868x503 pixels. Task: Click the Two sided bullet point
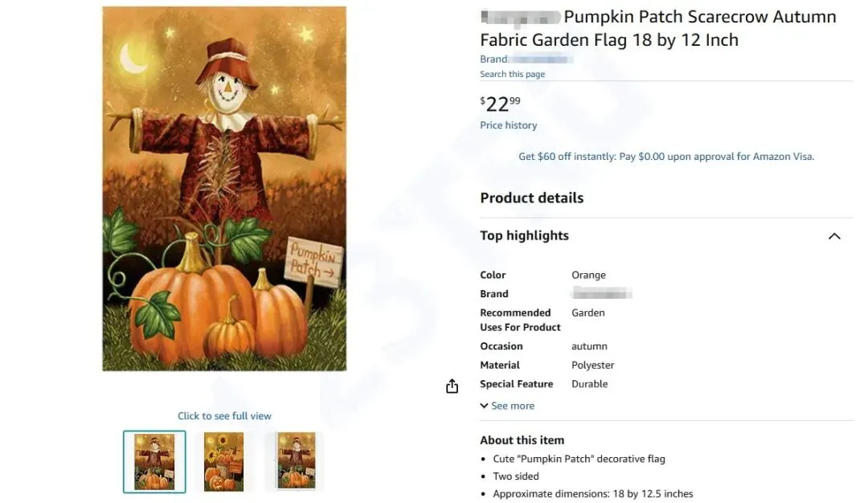point(515,476)
